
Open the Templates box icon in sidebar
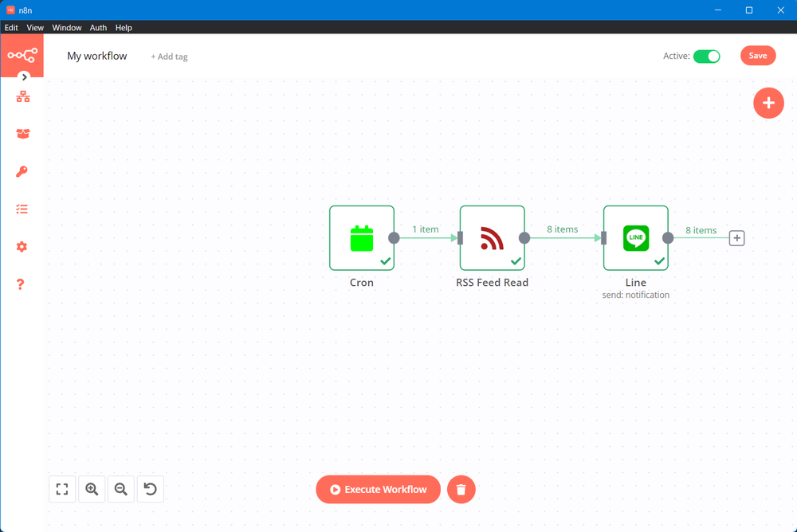click(22, 134)
